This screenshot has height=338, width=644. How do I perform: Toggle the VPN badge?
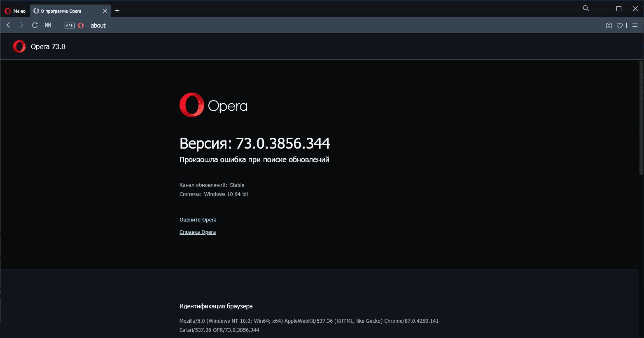70,26
